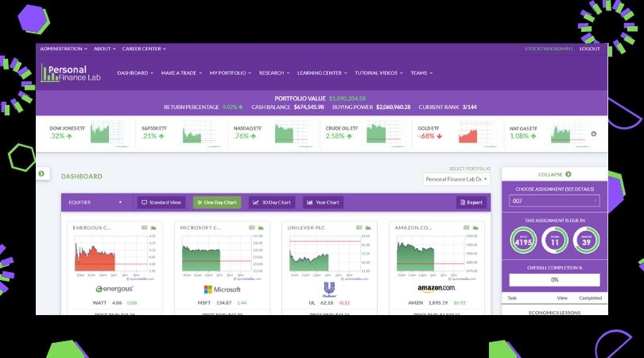Click the Amazon one day price chart
This screenshot has width=644, height=358.
tap(437, 257)
